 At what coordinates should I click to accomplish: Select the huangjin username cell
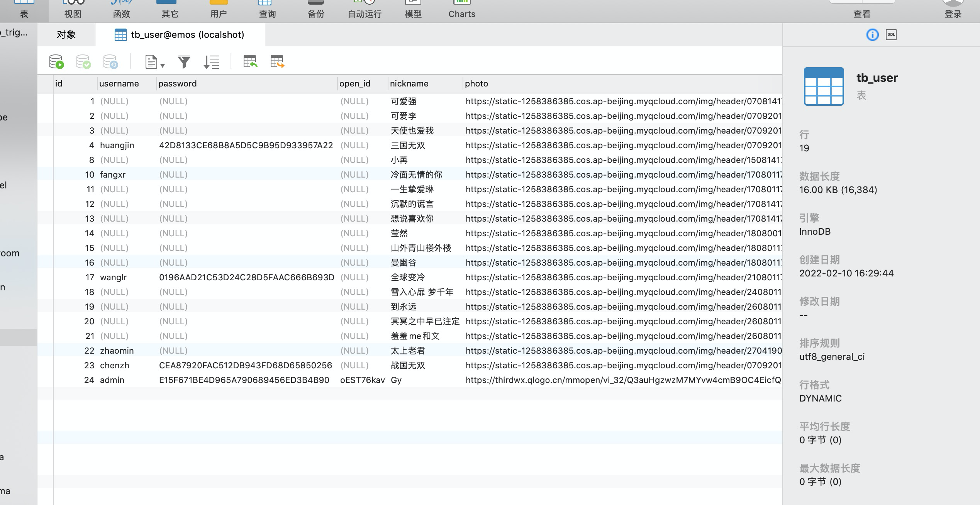[x=126, y=145]
